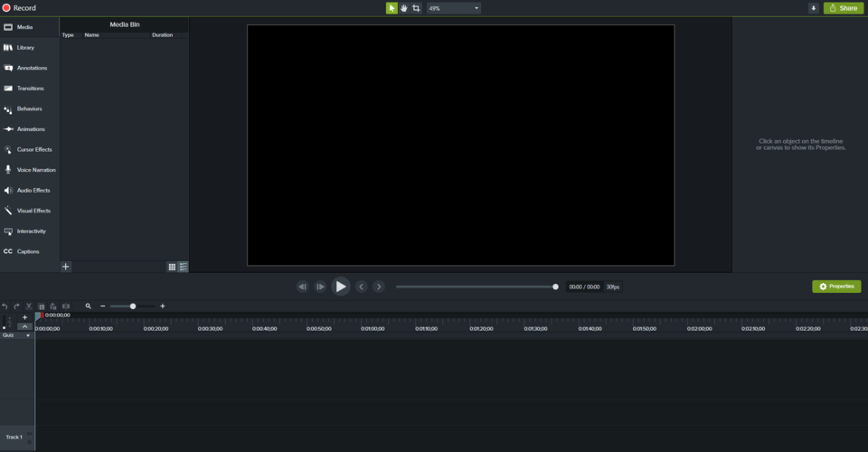Screen dimensions: 868x452
Task: Click the timeline zoom slider handle
Action: click(133, 306)
